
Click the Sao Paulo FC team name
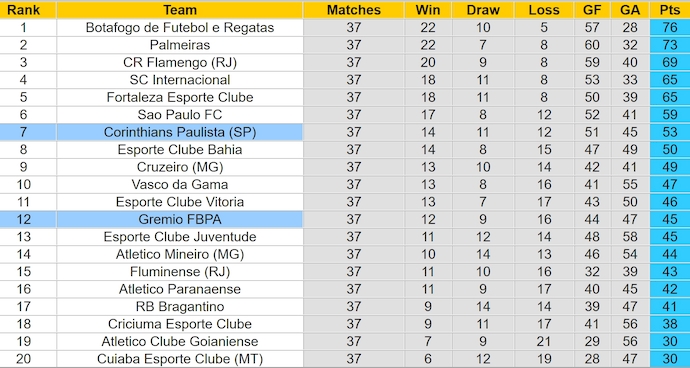click(x=180, y=114)
